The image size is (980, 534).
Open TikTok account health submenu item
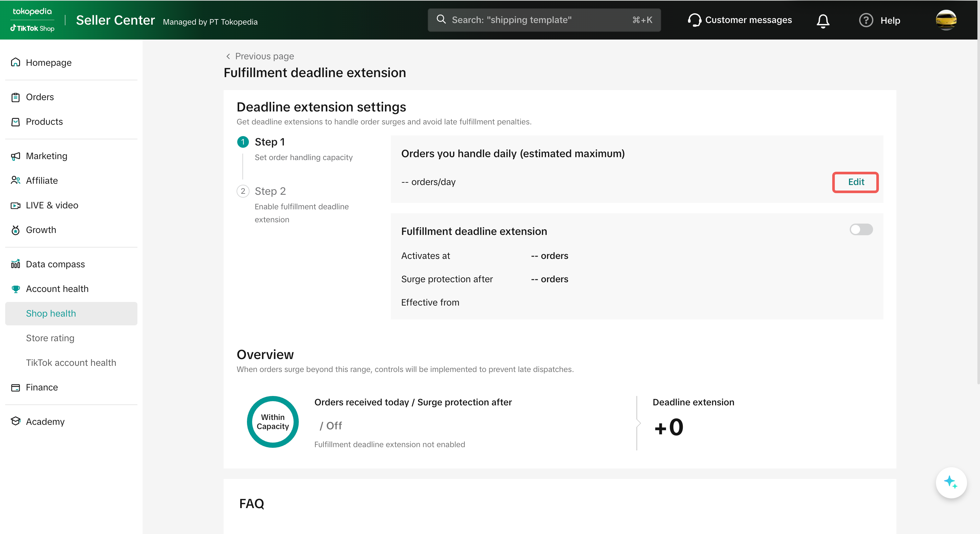[71, 363]
